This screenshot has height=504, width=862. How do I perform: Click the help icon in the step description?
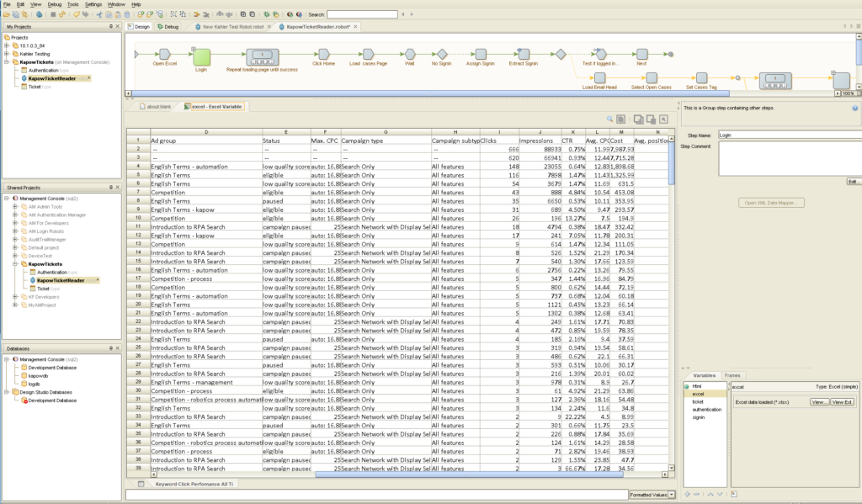[x=855, y=109]
